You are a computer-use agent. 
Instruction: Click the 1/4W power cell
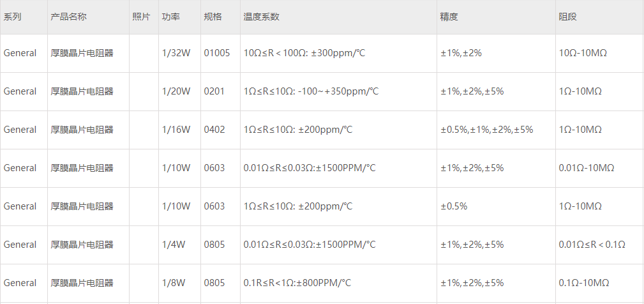[173, 245]
